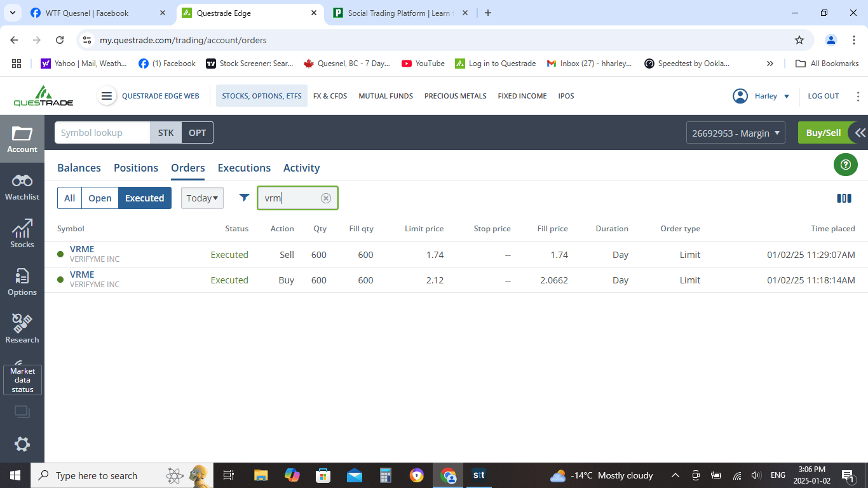
Task: Clear the vrm filter text
Action: [326, 198]
